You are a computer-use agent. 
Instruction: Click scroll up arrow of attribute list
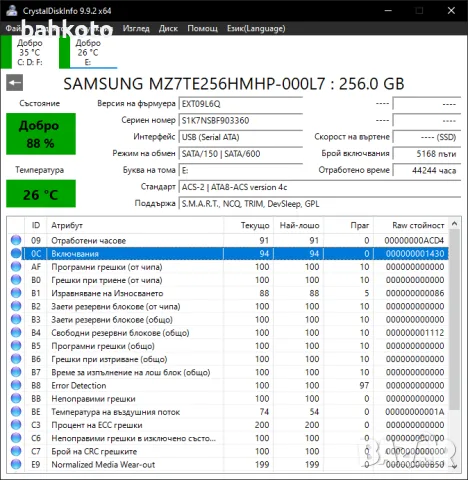click(454, 224)
